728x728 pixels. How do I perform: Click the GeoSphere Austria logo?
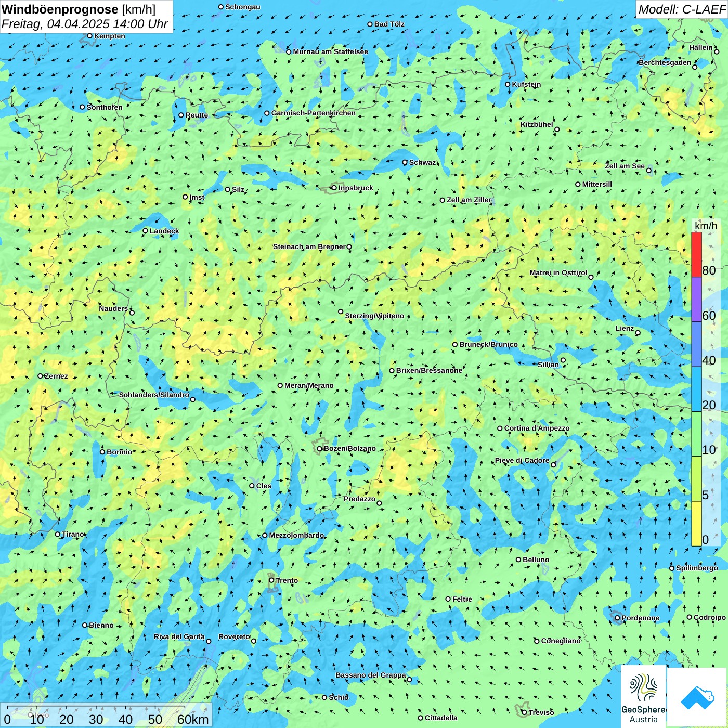643,697
